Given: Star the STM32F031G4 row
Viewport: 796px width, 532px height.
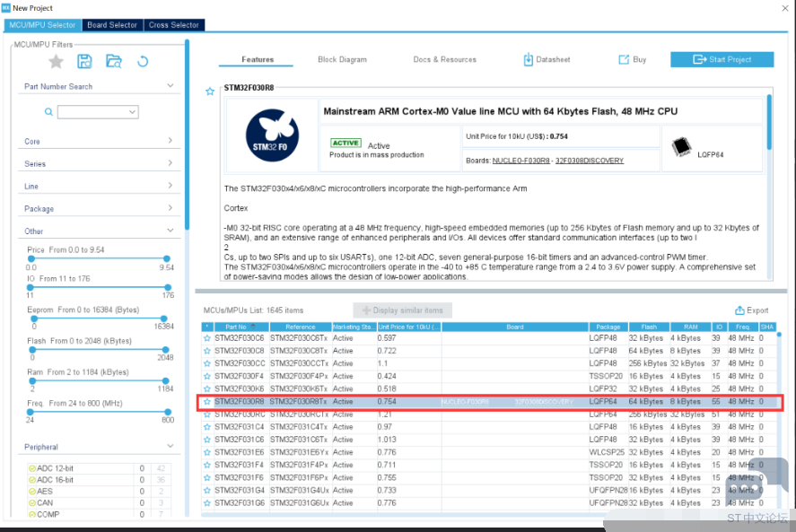Looking at the screenshot, I should [207, 491].
